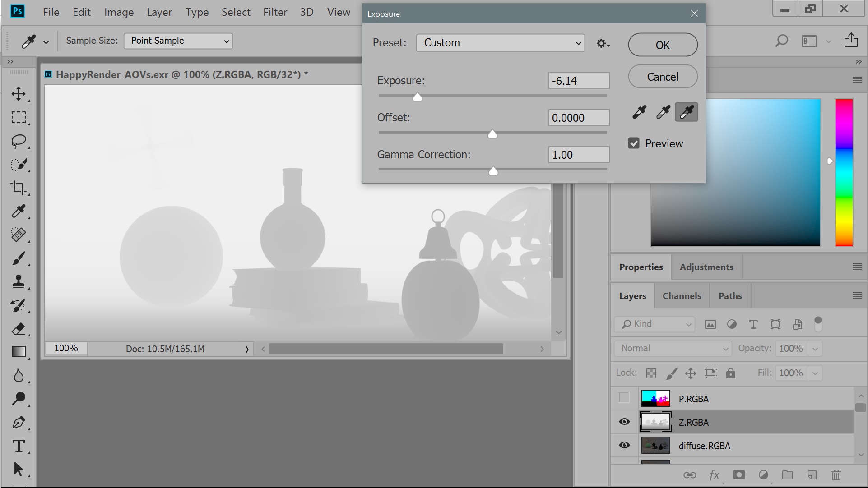Open the Exposure preset options gear

603,43
